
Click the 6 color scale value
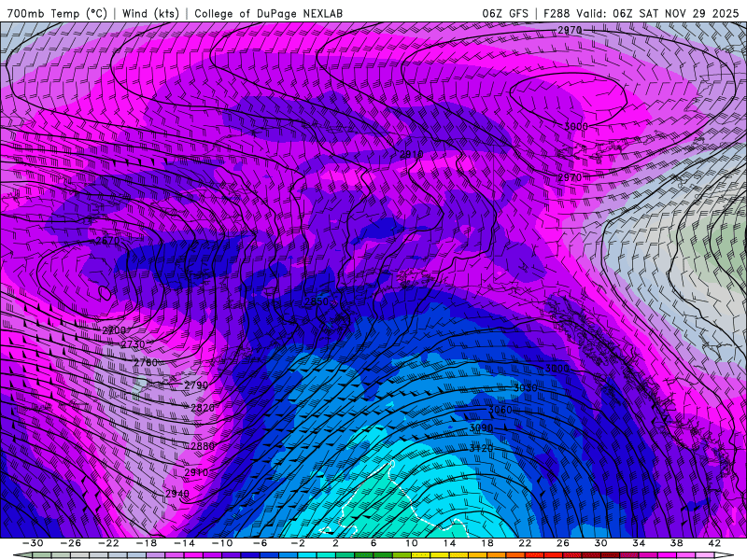(373, 543)
